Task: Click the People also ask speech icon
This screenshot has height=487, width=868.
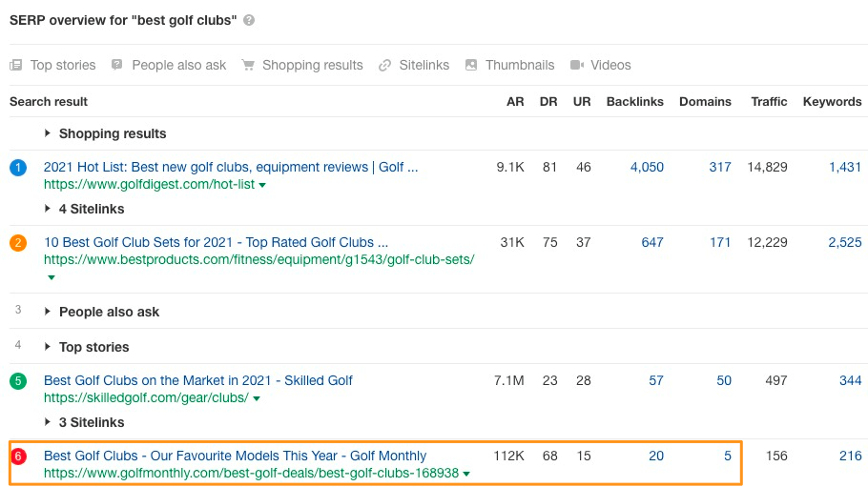Action: point(116,65)
